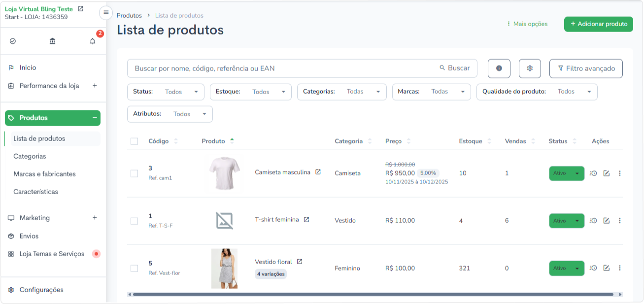644x304 pixels.
Task: Tick the select-all checkbox in table header
Action: [x=135, y=141]
